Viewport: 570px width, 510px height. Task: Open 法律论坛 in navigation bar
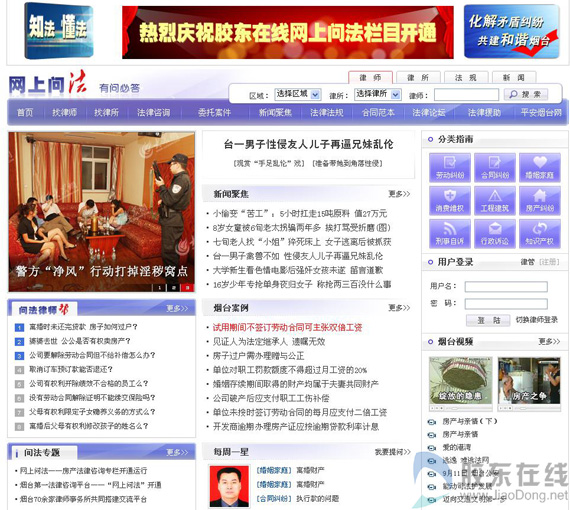click(429, 113)
